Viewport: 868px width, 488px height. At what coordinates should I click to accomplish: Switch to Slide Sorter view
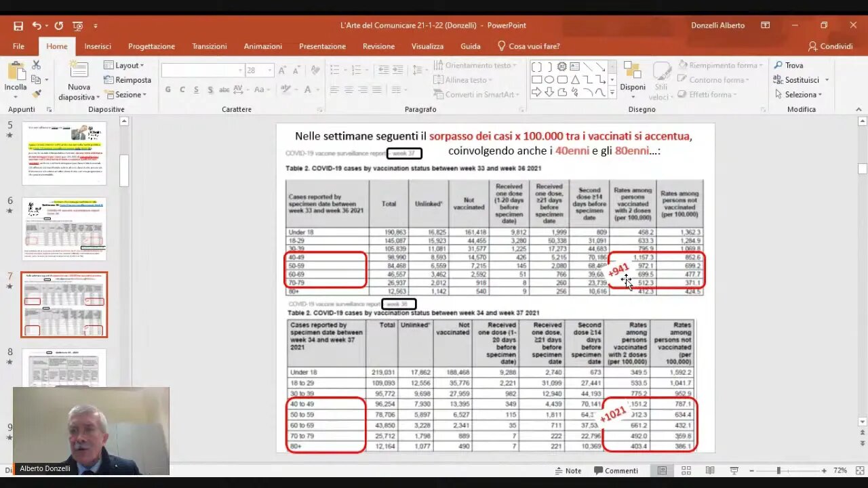pyautogui.click(x=686, y=470)
